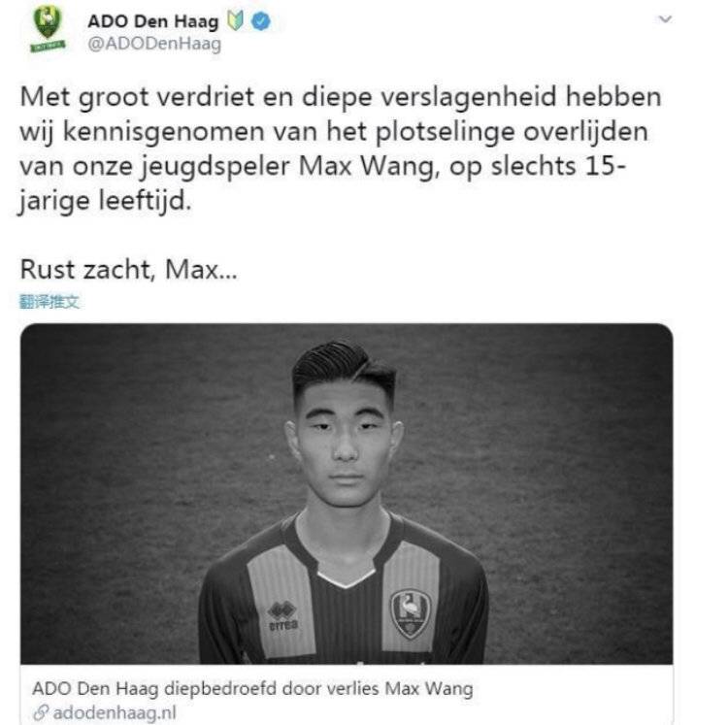Open the ADO Den Haag display name

(152, 21)
